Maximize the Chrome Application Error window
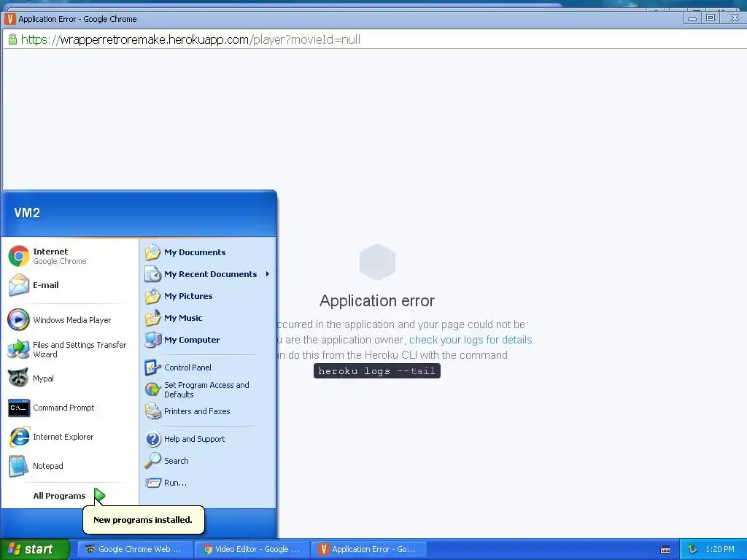 (x=711, y=17)
